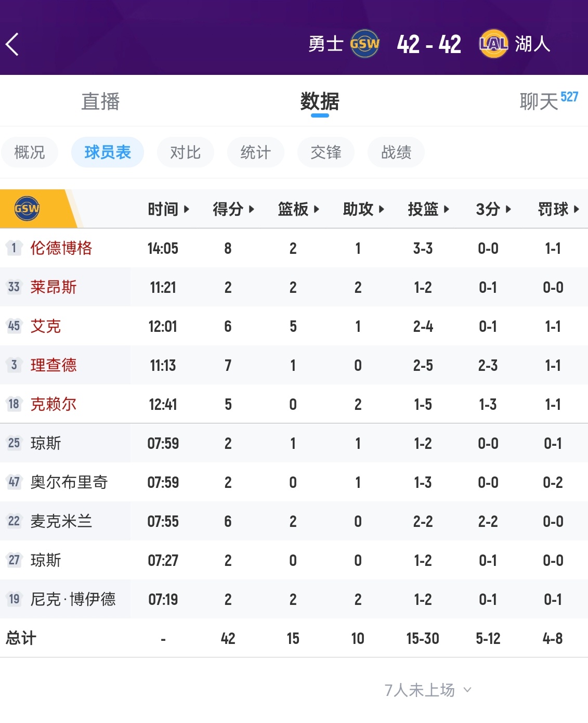
Task: Select the 战绩 sub-tab
Action: click(x=396, y=152)
